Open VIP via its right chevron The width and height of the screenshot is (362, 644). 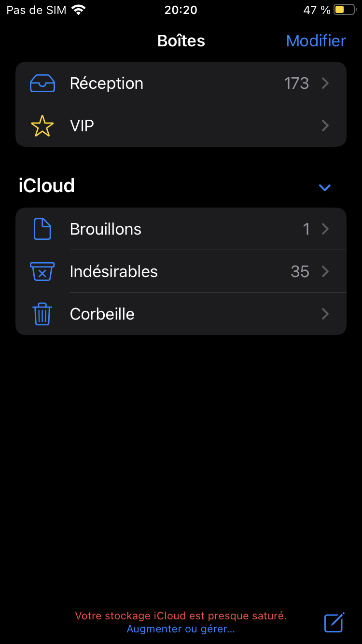point(325,126)
